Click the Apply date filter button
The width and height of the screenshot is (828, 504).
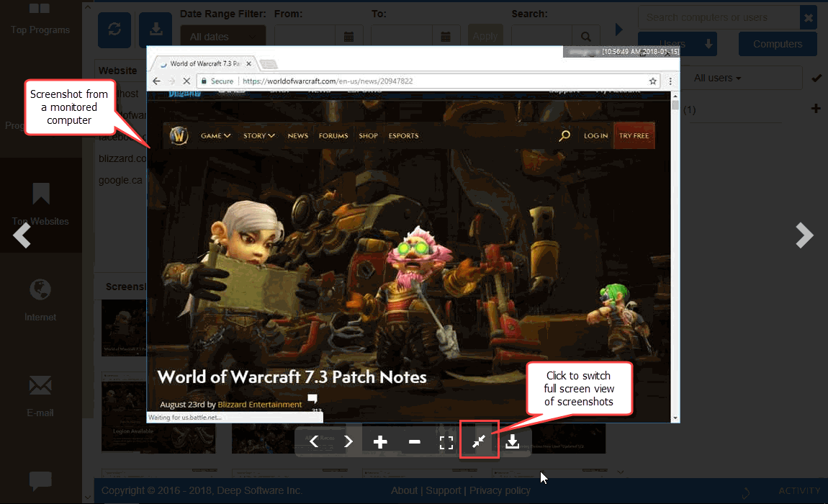485,37
